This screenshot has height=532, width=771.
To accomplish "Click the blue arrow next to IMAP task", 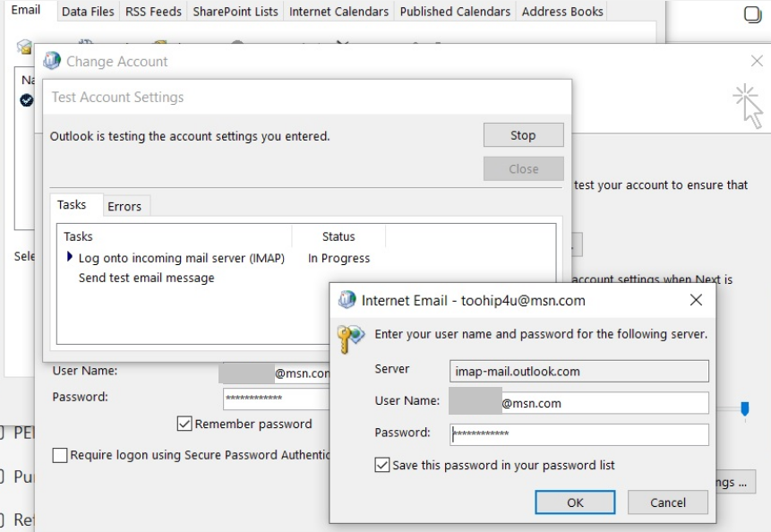I will pos(70,257).
